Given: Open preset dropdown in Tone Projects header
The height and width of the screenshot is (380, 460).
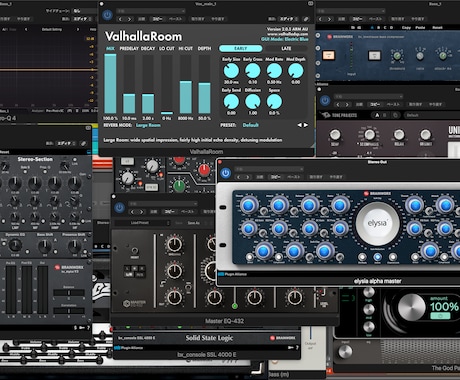Looking at the screenshot, I should click(x=368, y=96).
